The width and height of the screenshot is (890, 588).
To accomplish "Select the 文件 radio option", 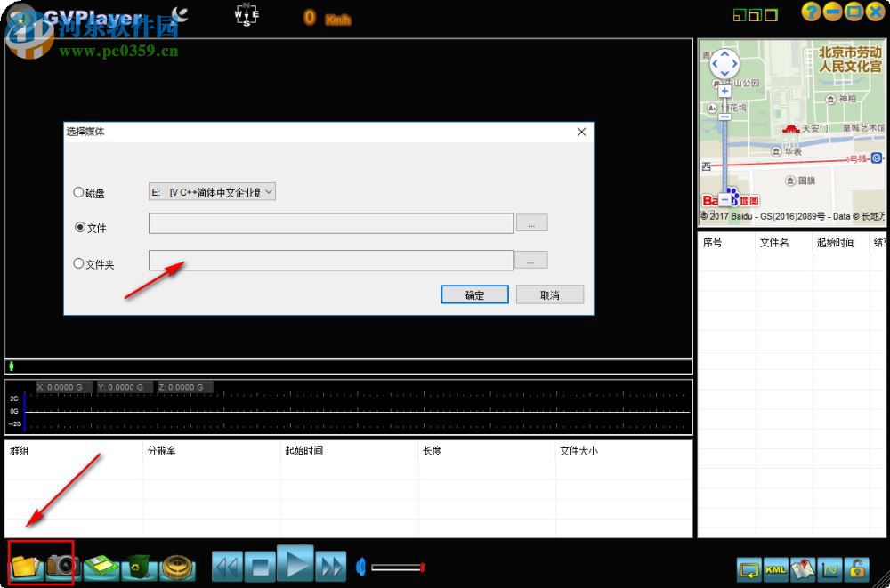I will click(x=79, y=227).
